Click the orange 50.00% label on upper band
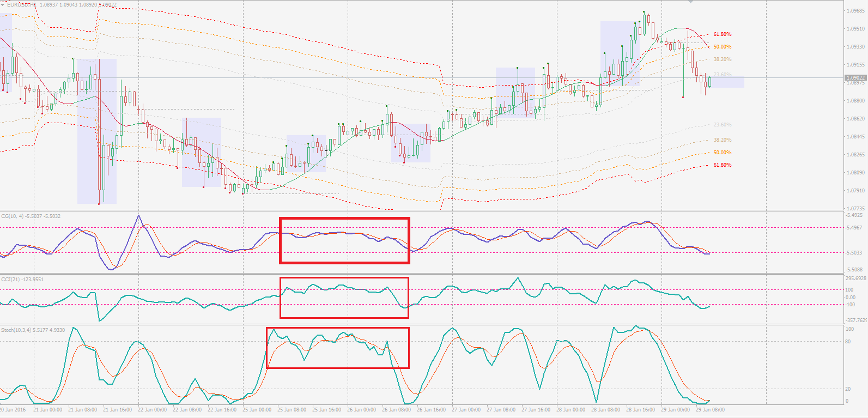This screenshot has height=418, width=868. [x=723, y=47]
